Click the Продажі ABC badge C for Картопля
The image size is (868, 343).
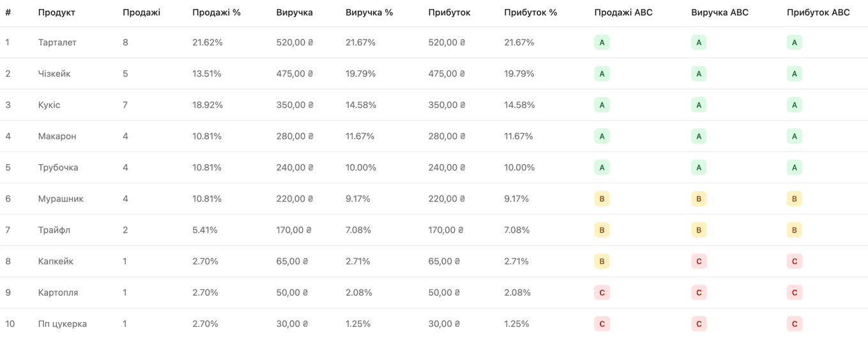[x=602, y=293]
